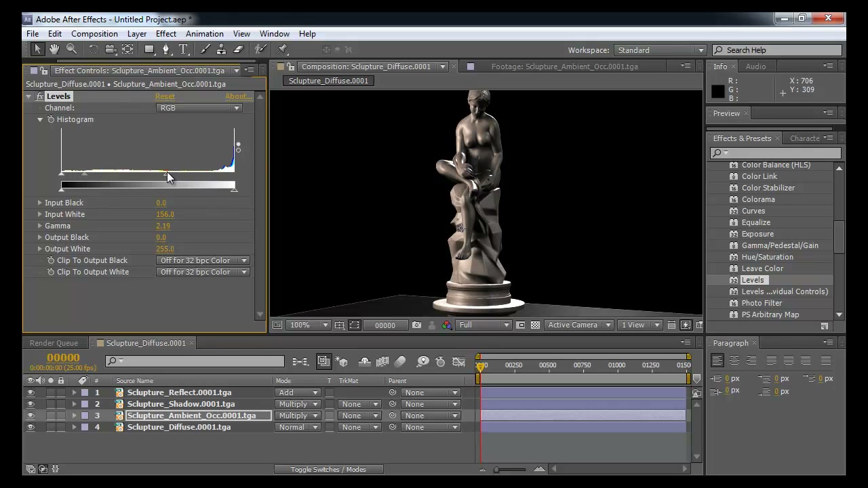Open Multiply mode dropdown for Sclupture_Shadow

point(297,404)
